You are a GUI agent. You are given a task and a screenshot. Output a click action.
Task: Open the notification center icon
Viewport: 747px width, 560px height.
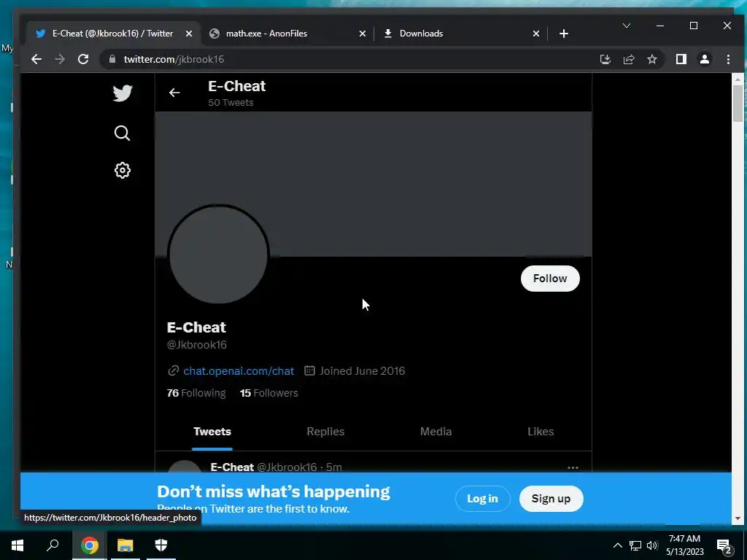[x=724, y=546]
